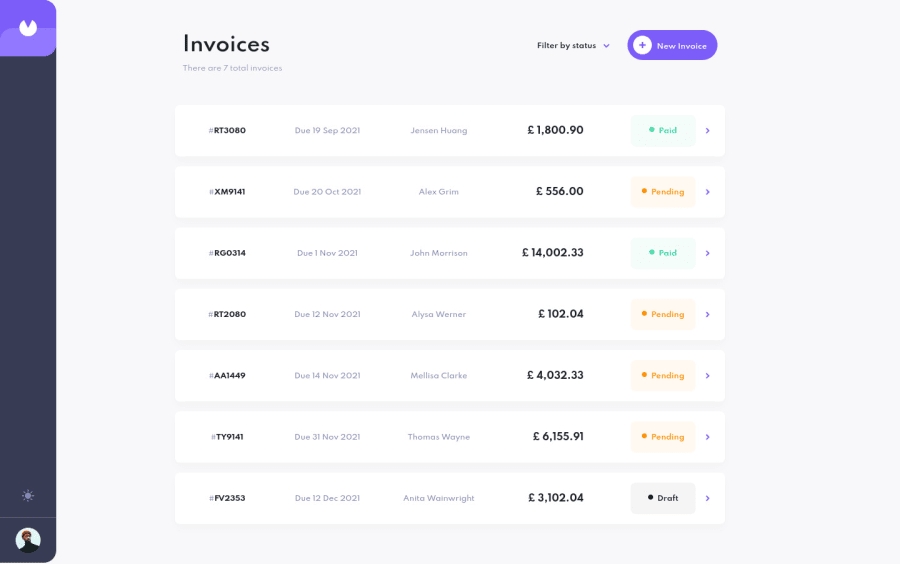The image size is (900, 564).
Task: Select invoice ID #AA1449
Action: [227, 376]
